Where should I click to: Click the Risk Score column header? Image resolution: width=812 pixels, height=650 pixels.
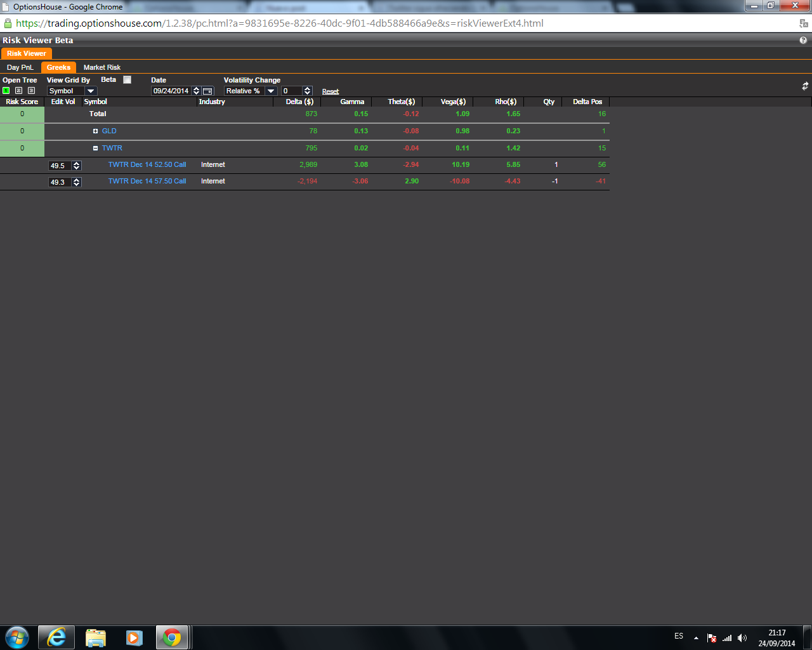pyautogui.click(x=22, y=102)
